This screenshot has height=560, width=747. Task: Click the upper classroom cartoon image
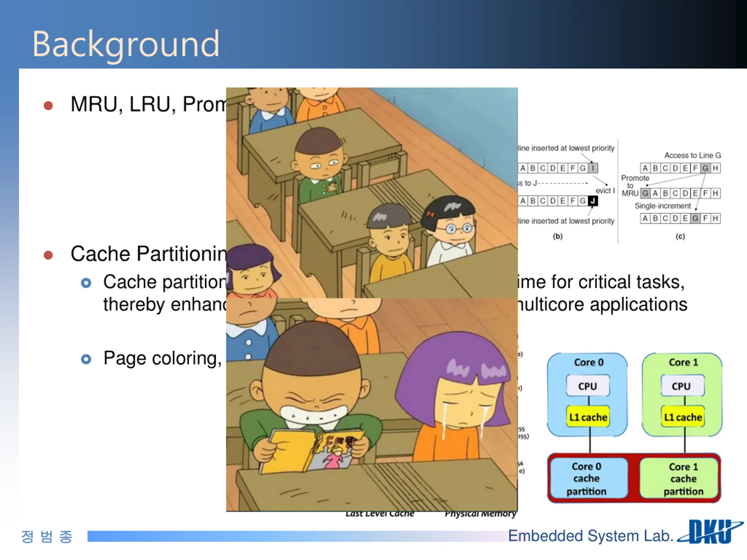tap(371, 192)
